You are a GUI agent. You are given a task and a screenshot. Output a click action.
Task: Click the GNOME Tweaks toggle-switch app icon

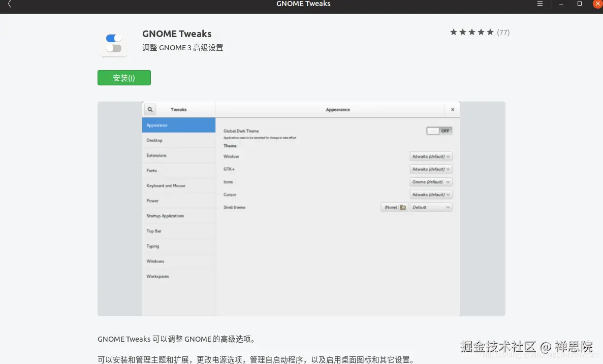point(114,44)
